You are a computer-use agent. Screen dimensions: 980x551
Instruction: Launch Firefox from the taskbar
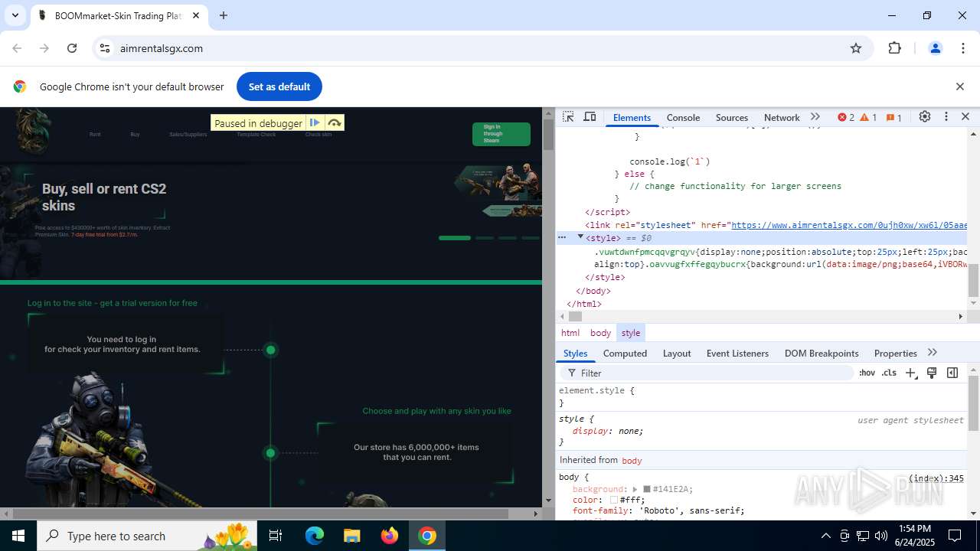pyautogui.click(x=390, y=536)
